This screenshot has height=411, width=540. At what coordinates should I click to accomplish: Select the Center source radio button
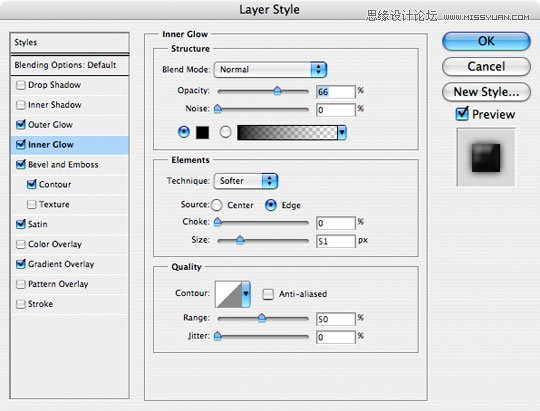tap(217, 205)
